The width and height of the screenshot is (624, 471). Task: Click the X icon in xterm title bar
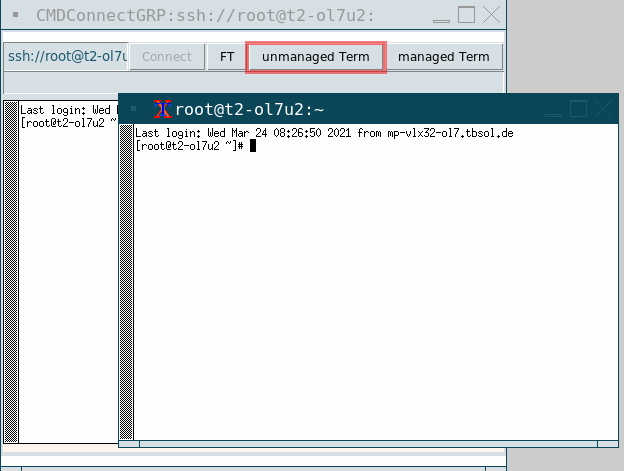pos(162,109)
